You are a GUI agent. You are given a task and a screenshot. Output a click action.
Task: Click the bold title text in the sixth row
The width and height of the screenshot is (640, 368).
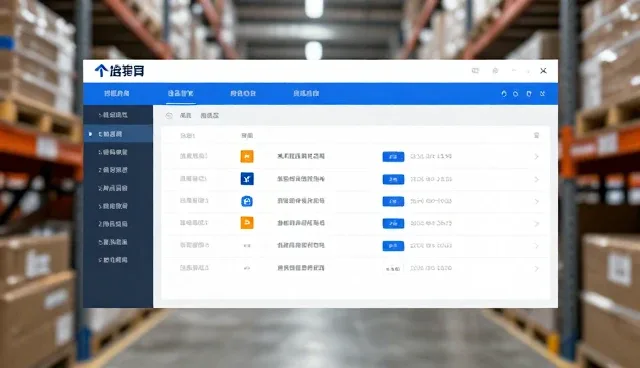[301, 268]
